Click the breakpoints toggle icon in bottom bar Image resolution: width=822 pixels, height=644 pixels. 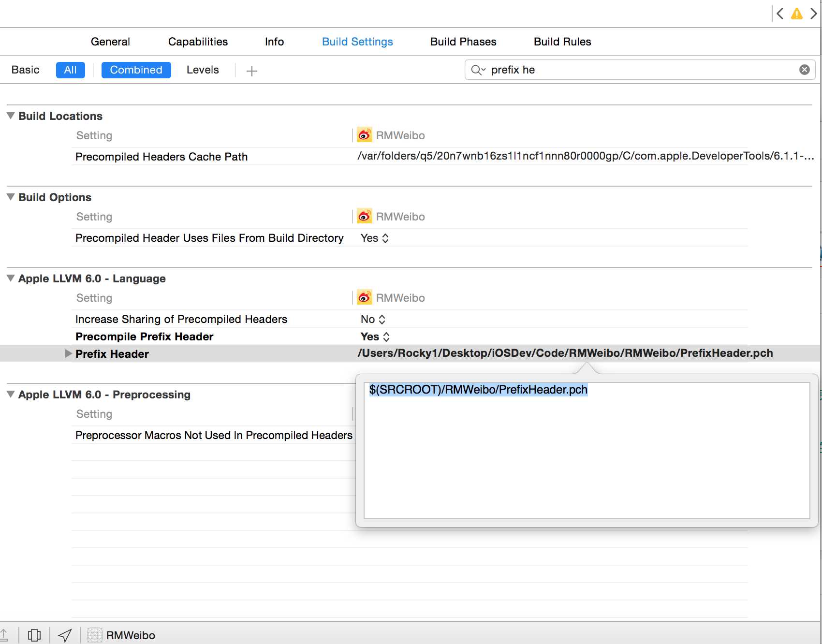click(34, 635)
